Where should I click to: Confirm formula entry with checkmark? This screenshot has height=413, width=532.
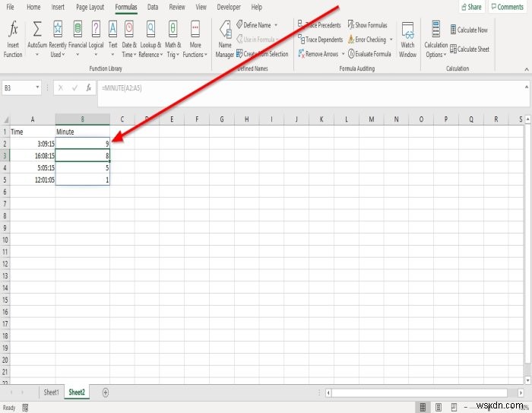(x=74, y=88)
